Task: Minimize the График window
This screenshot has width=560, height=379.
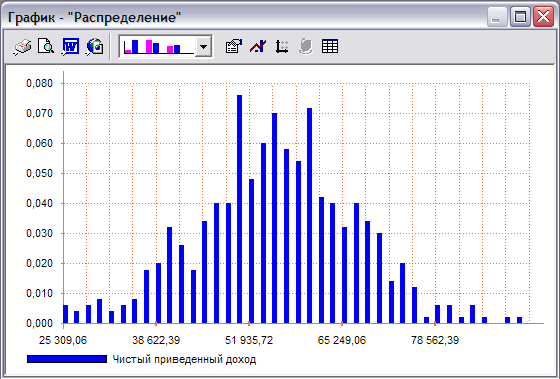Action: pyautogui.click(x=496, y=17)
